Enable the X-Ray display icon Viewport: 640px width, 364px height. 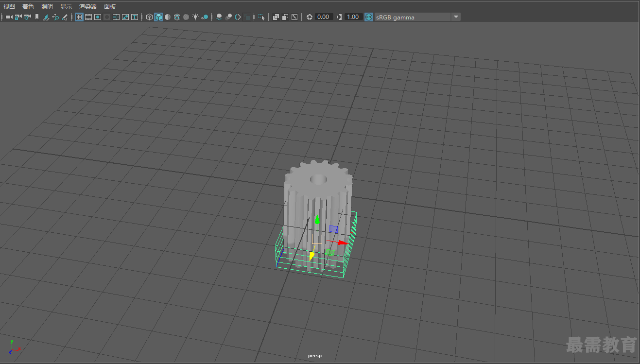pos(276,17)
